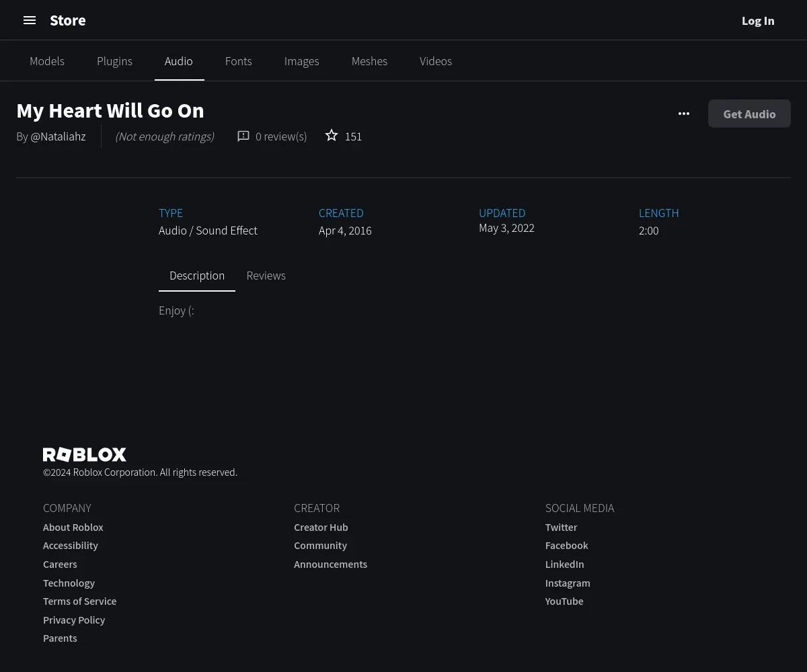807x672 pixels.
Task: Open Accessibility footer link
Action: pos(71,546)
